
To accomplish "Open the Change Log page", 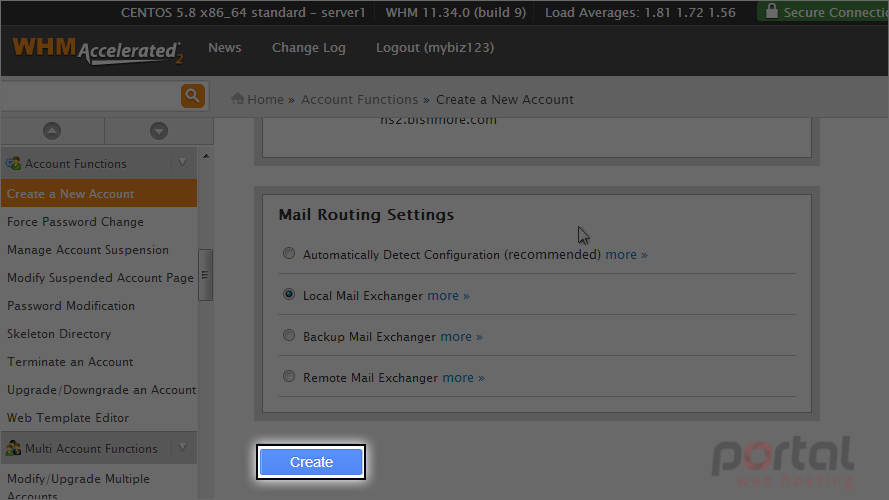I will click(308, 48).
